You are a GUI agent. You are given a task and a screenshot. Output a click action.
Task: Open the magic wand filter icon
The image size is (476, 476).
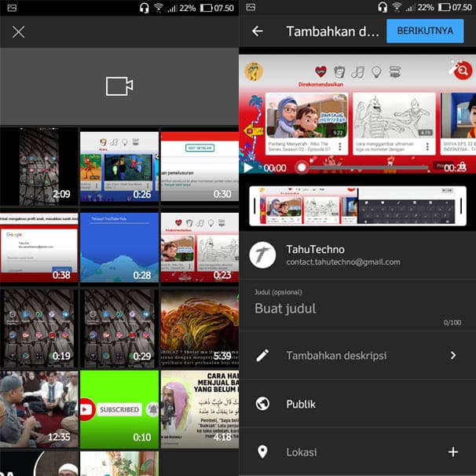[x=456, y=70]
